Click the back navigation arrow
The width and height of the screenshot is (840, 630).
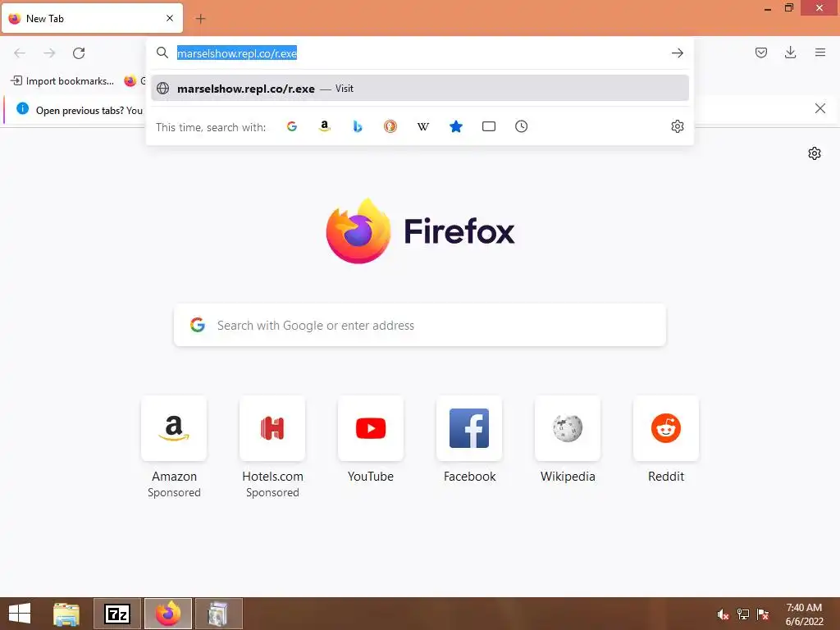(20, 53)
